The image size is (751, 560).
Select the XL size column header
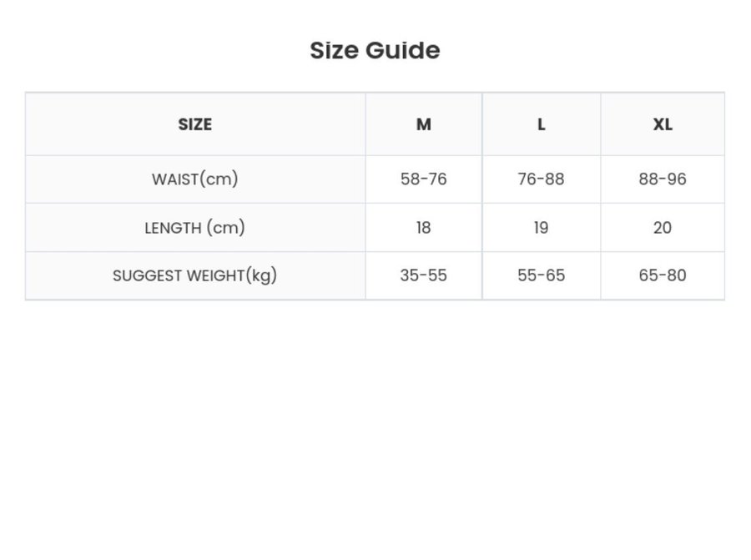coord(663,124)
